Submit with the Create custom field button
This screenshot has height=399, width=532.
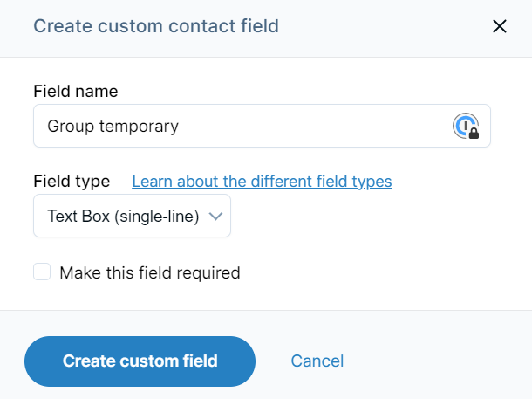[140, 361]
